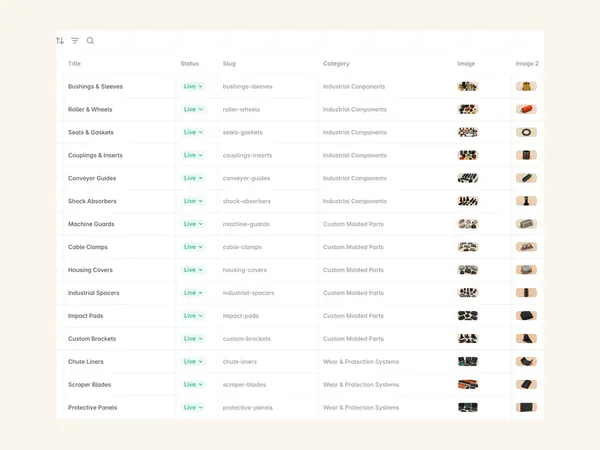Screen dimensions: 600x450
Task: Open the filter icon
Action: [x=75, y=41]
